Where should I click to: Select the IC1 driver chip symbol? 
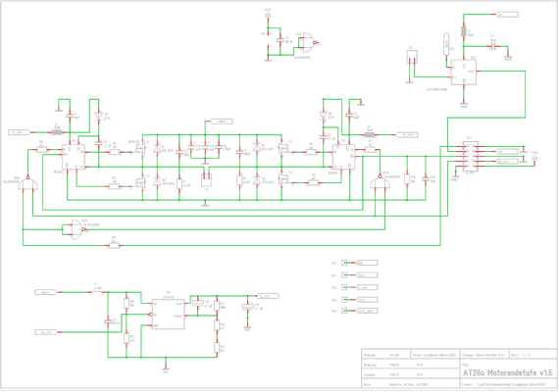[74, 157]
